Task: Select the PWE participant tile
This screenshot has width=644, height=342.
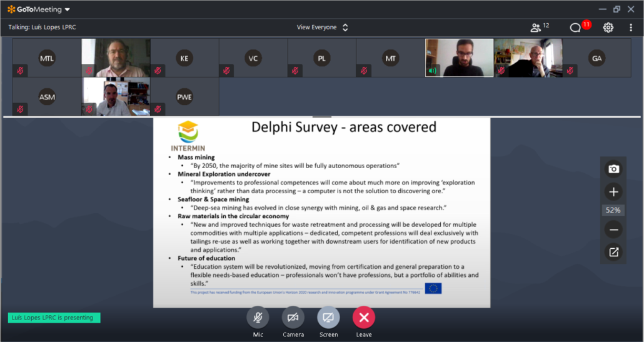Action: pos(184,97)
